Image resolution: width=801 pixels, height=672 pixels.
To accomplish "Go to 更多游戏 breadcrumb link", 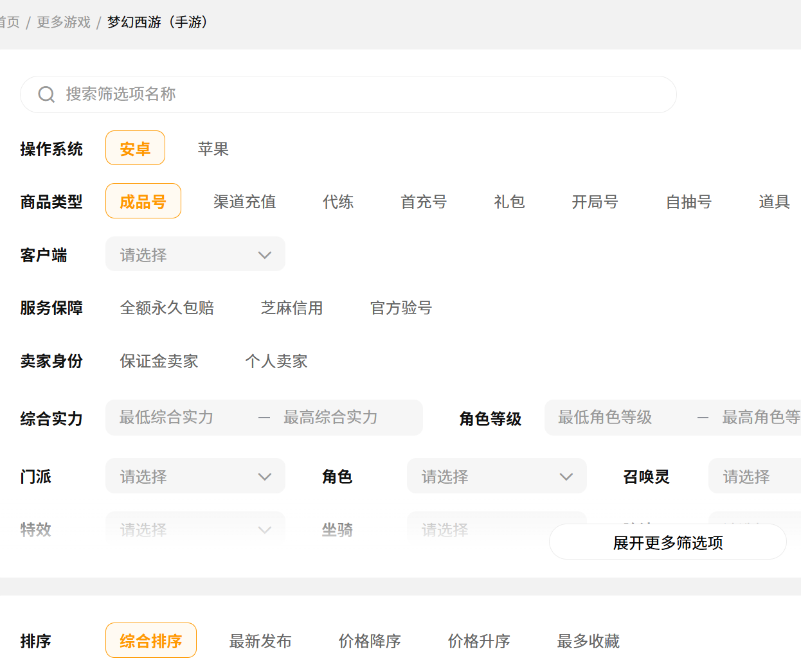I will pos(63,22).
